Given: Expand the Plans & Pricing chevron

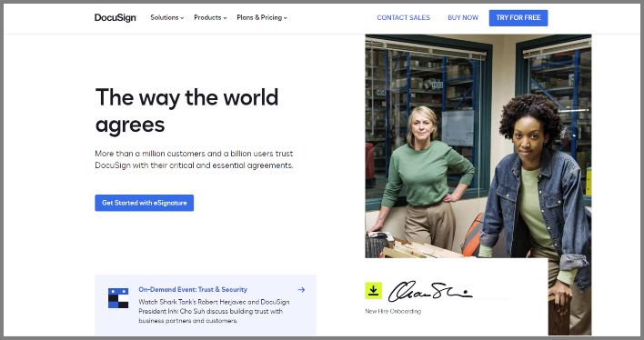Looking at the screenshot, I should [x=285, y=18].
